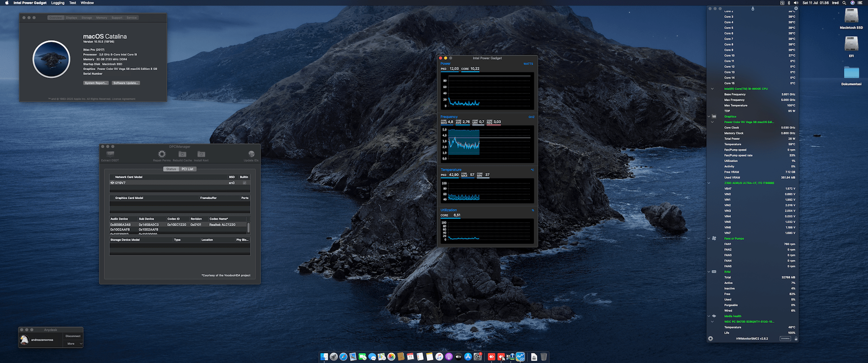Click the HWMonitor padlock icon
Image resolution: width=868 pixels, height=363 pixels.
click(x=796, y=339)
